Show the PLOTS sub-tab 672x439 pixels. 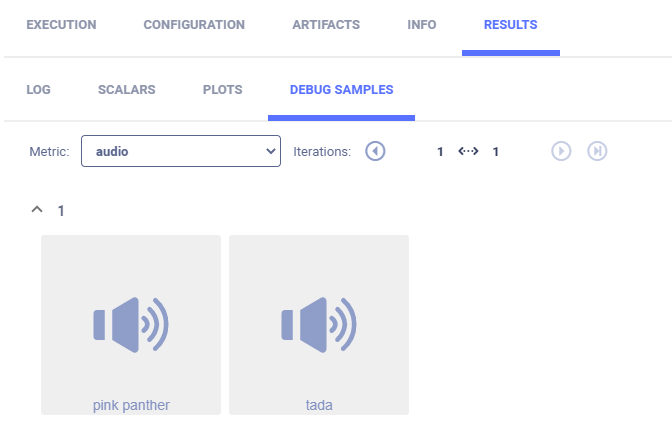coord(222,89)
